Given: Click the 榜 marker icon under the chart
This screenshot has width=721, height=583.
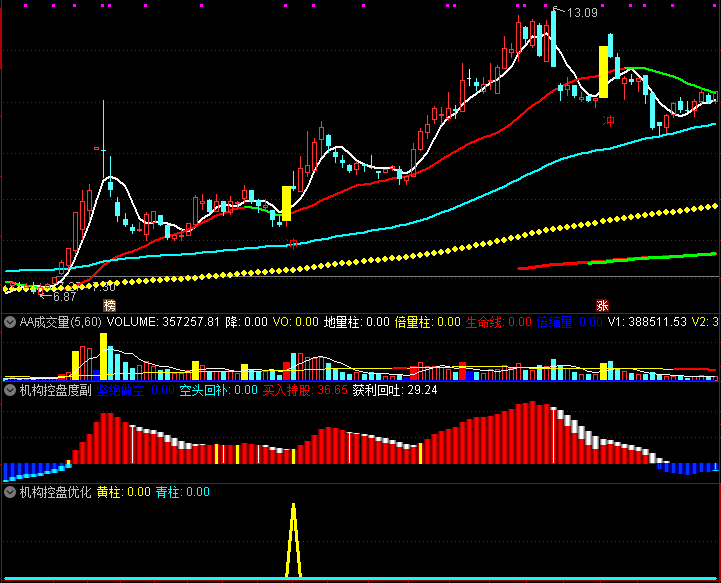Looking at the screenshot, I should pos(109,305).
